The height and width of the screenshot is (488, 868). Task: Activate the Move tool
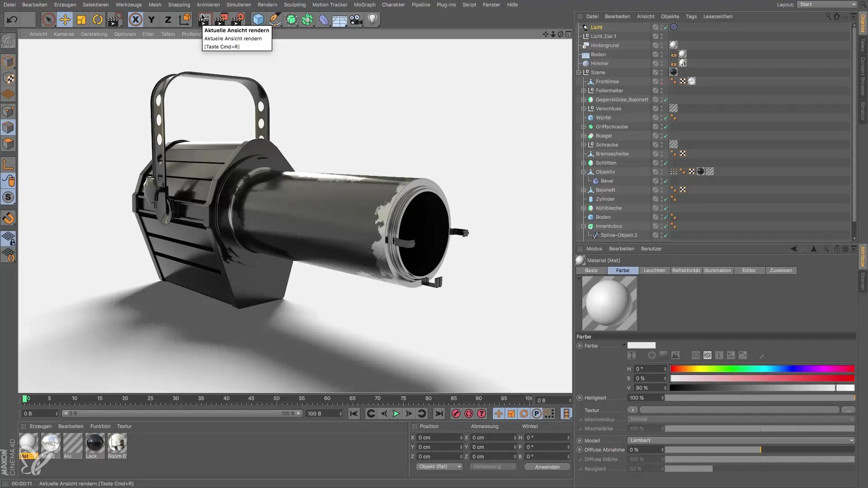65,19
